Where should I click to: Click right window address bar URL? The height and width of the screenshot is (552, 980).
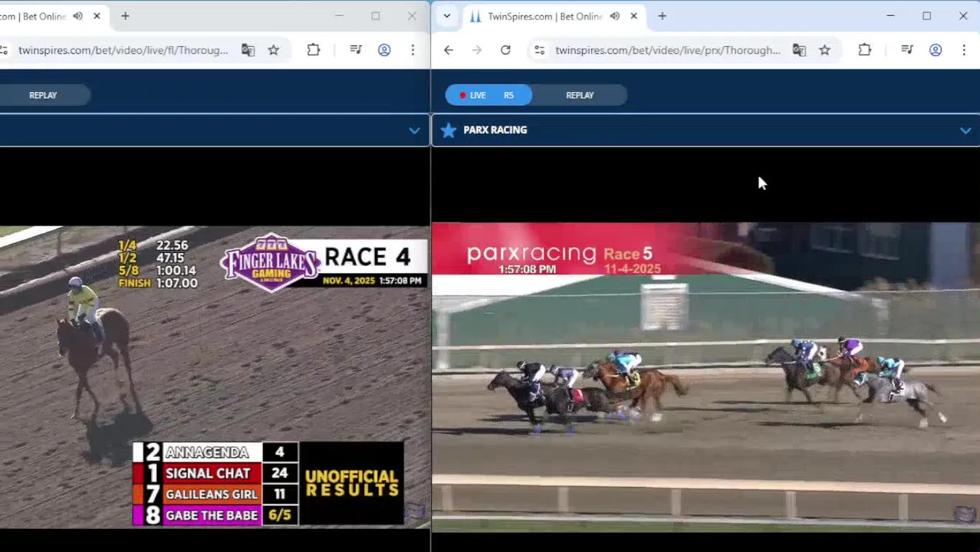(667, 50)
